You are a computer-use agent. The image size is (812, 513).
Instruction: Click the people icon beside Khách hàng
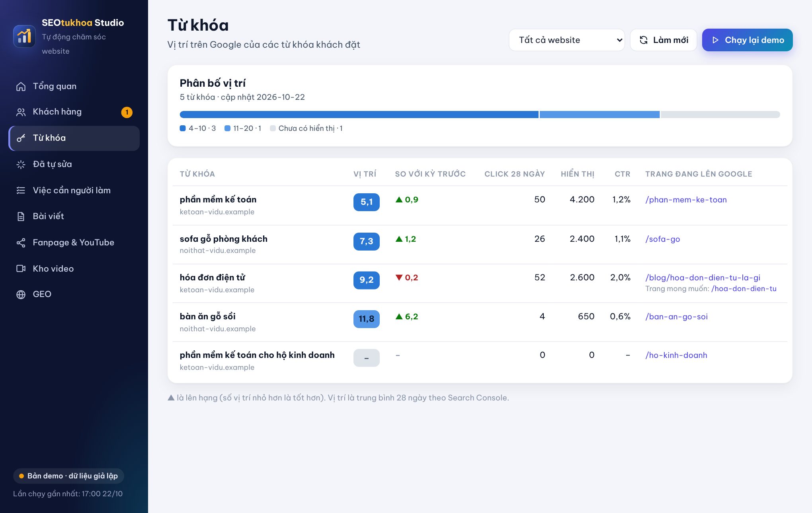21,112
